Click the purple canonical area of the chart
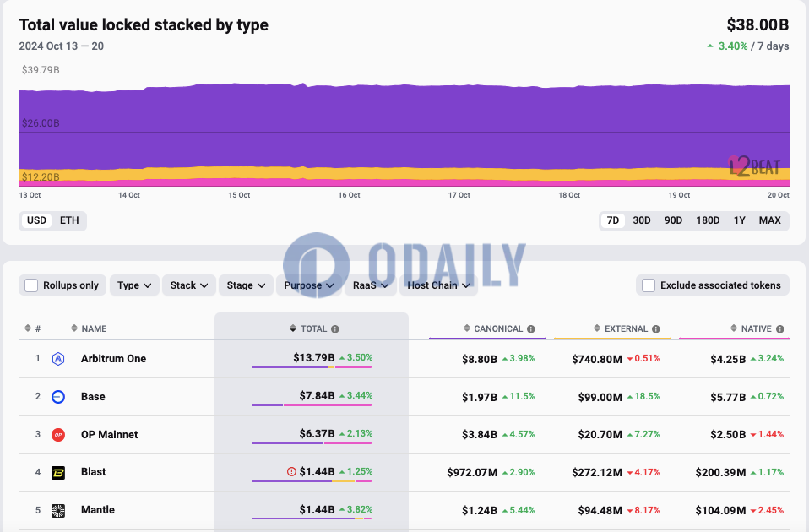Screen dimensions: 809x532 (404, 127)
